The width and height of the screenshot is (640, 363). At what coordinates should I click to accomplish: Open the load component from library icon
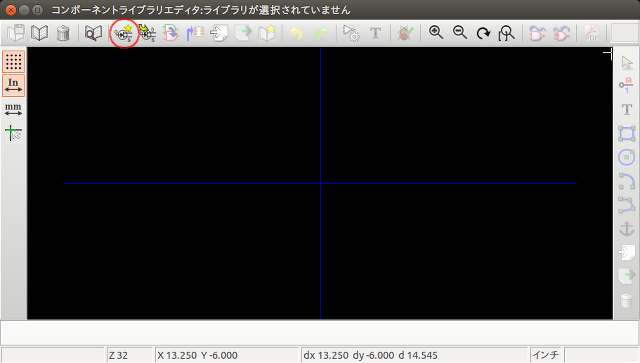coord(93,33)
